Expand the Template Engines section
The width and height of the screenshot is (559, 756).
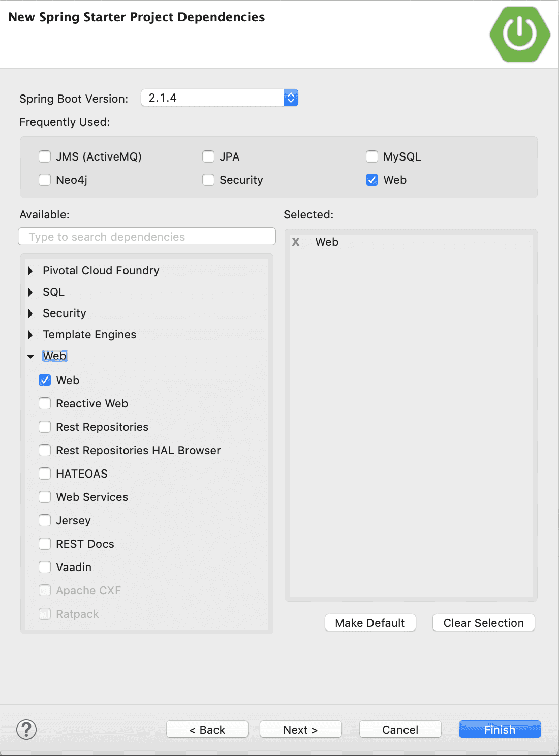pos(30,334)
